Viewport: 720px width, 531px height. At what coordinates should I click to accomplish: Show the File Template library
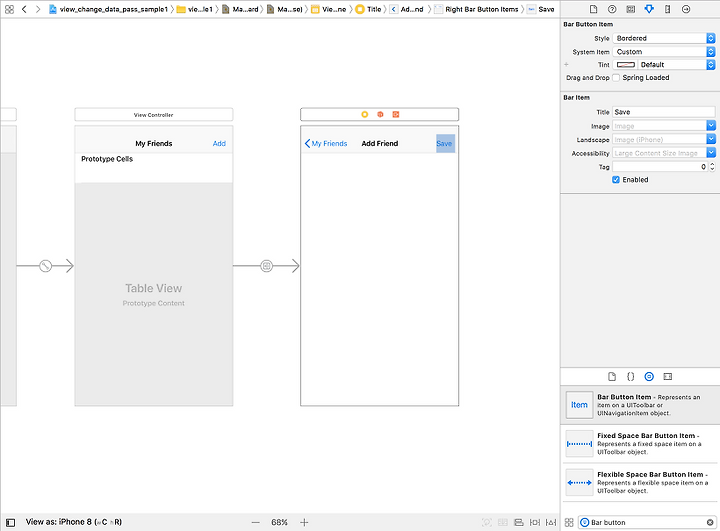coord(612,377)
